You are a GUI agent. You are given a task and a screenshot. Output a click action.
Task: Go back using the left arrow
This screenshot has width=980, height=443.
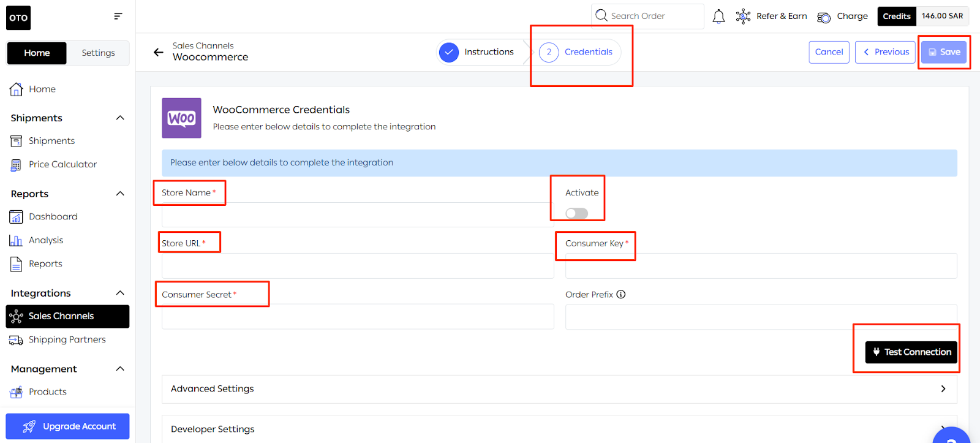pos(159,52)
